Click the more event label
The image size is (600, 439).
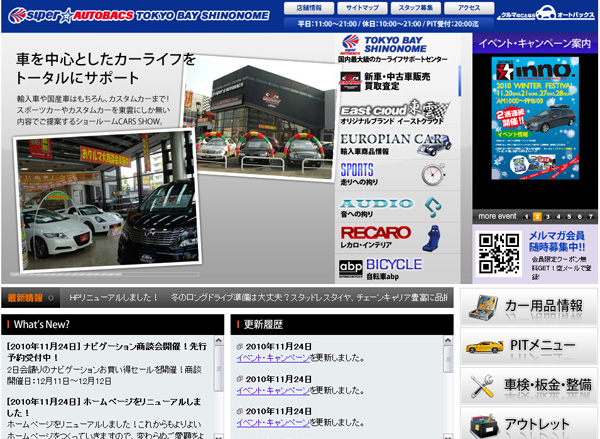[497, 216]
